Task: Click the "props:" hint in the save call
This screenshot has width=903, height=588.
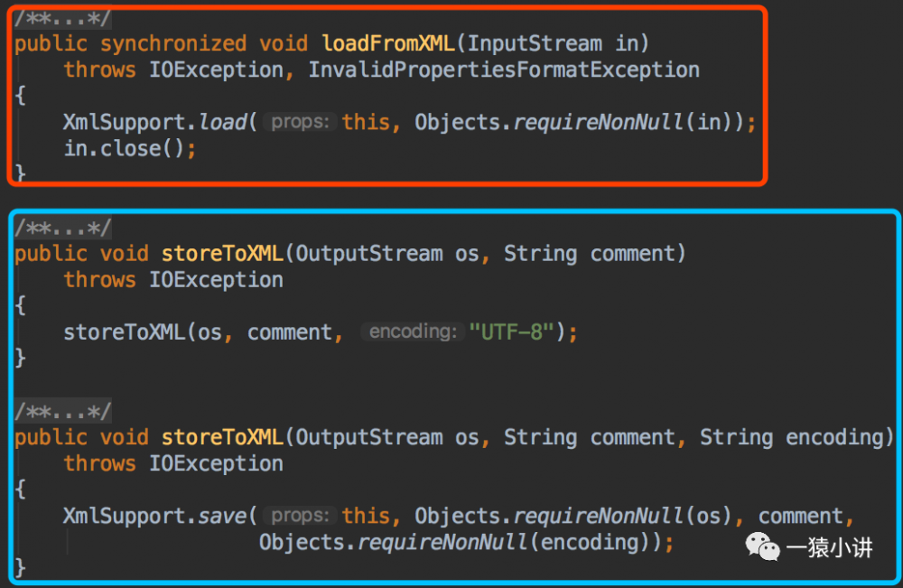Action: coord(301,516)
